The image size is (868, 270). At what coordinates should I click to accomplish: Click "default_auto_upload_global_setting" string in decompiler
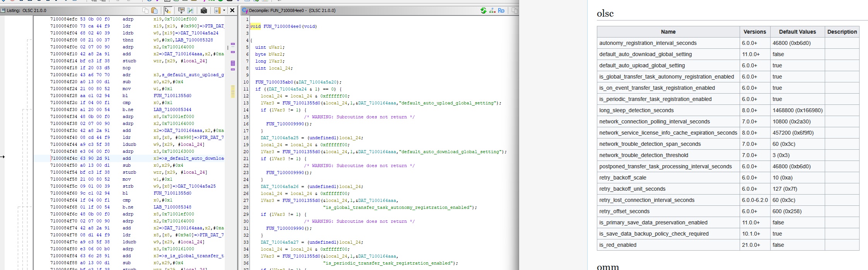click(x=447, y=103)
